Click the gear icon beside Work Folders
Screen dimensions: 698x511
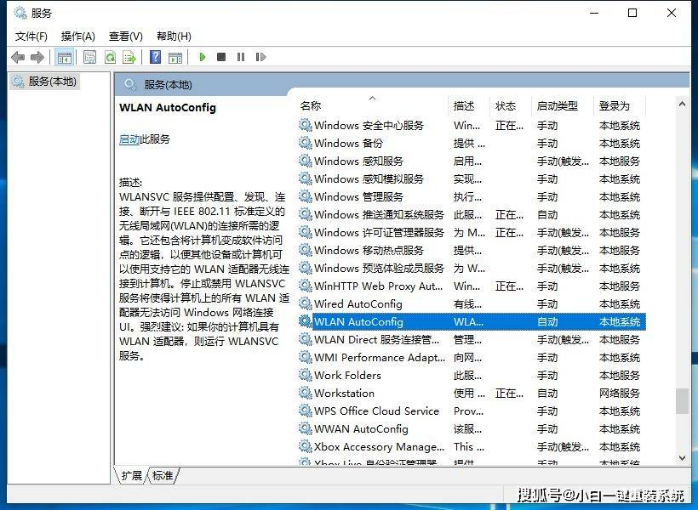pyautogui.click(x=305, y=375)
